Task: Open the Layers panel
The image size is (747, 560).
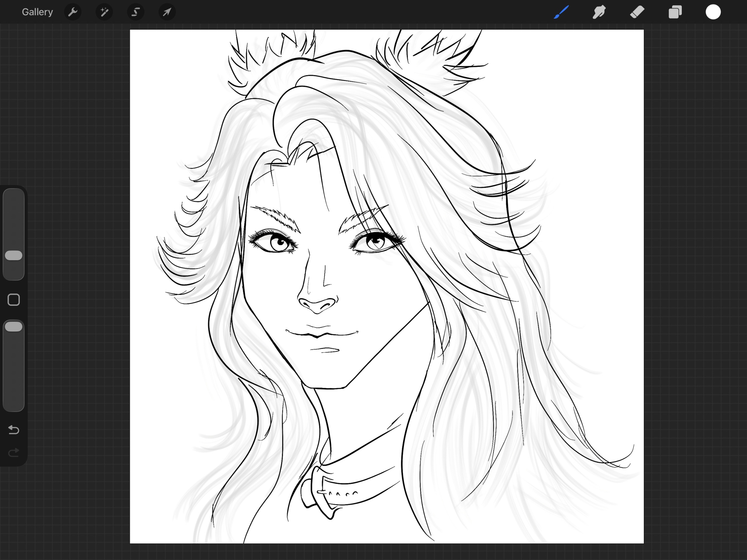Action: pos(675,12)
